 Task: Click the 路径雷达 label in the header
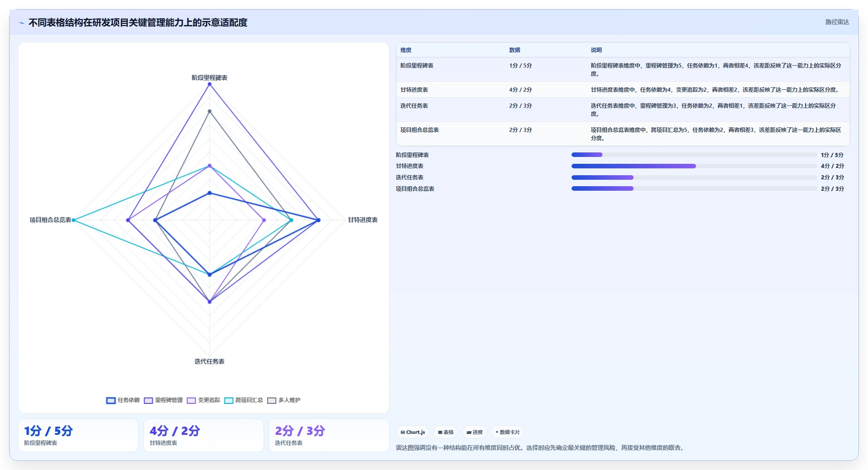pos(837,22)
